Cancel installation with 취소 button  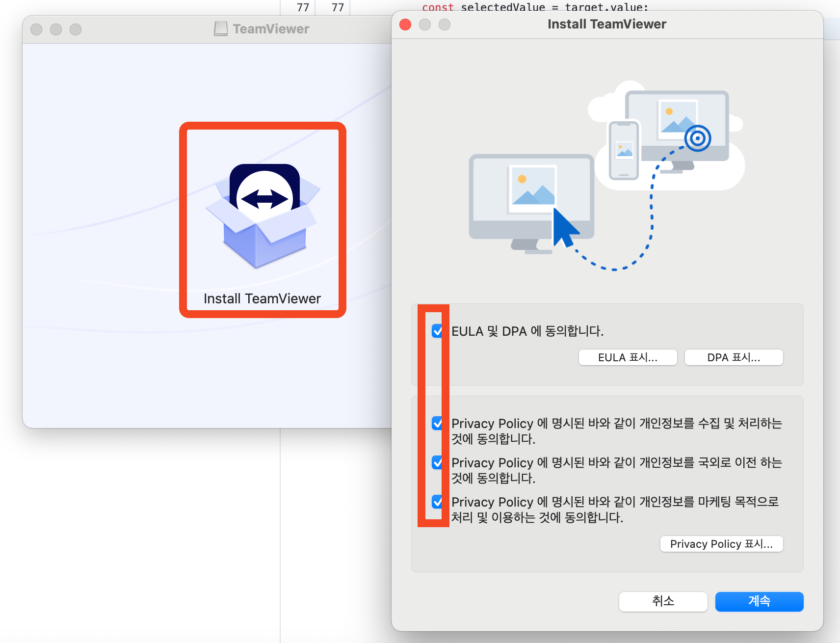pos(663,601)
